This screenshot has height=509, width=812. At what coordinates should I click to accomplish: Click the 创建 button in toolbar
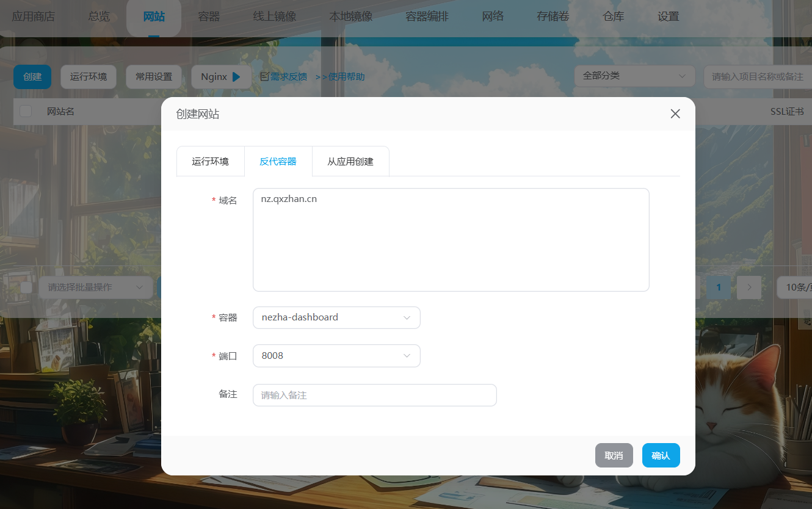tap(32, 77)
